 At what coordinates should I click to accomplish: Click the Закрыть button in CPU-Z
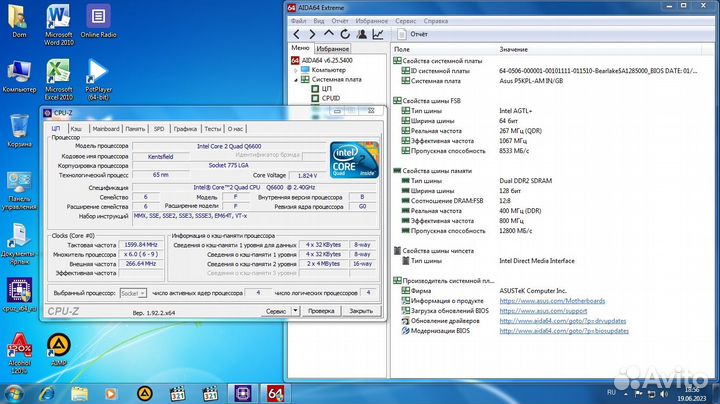361,311
